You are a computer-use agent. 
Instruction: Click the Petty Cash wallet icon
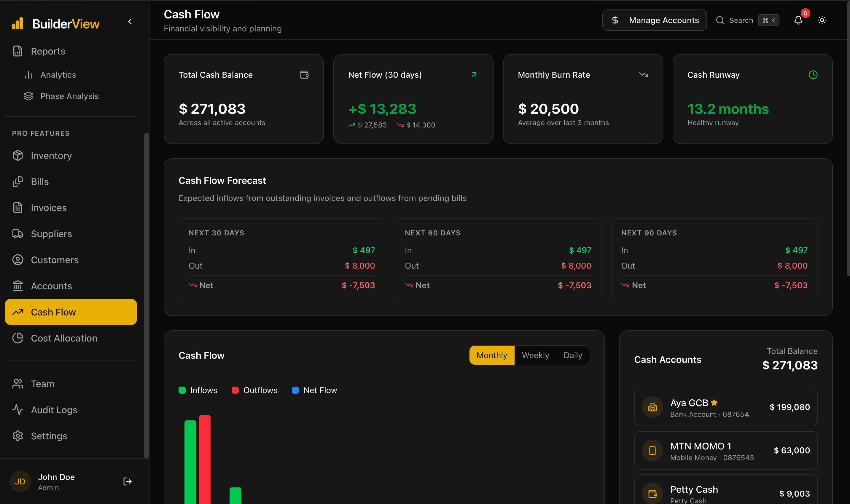pyautogui.click(x=652, y=493)
